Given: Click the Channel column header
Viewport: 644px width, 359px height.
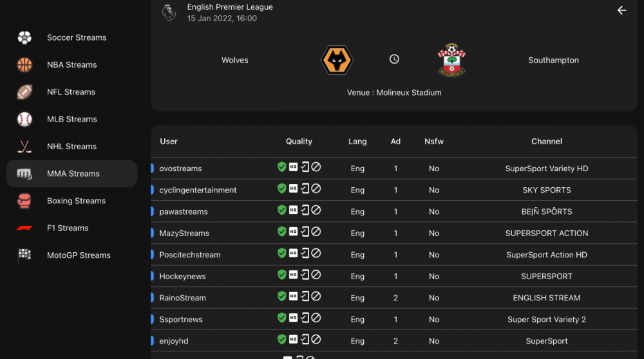Looking at the screenshot, I should pyautogui.click(x=547, y=141).
